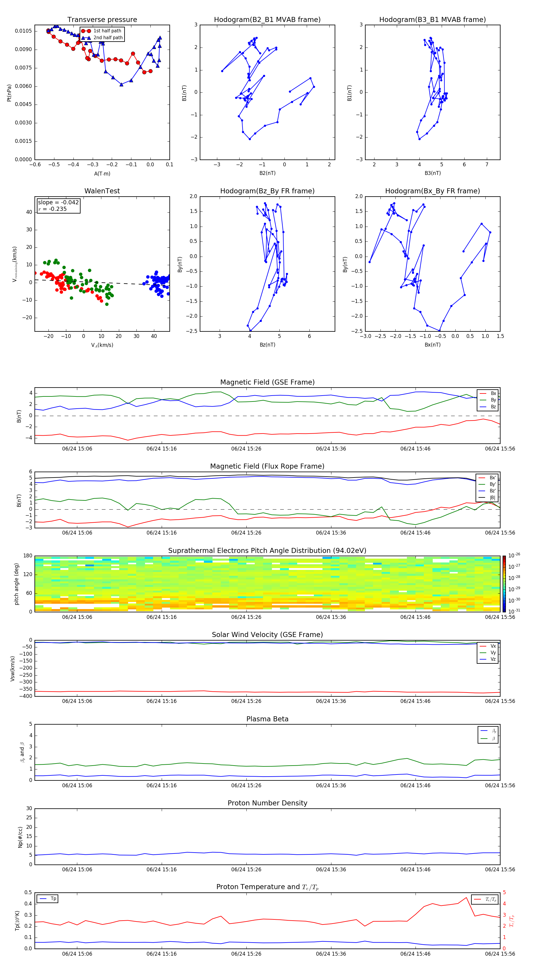Click the Suprathermal Electrons Pitch Angle Distribution title
535x980 pixels.
point(267,551)
